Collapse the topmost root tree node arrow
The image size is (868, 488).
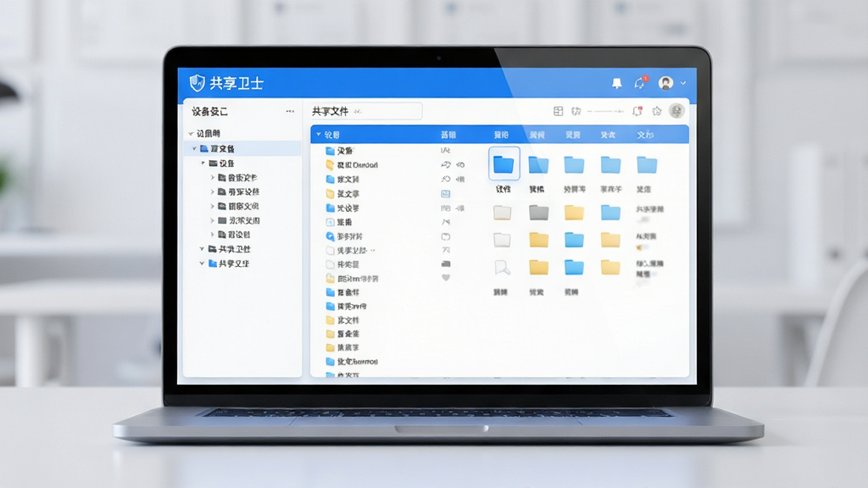tap(191, 133)
